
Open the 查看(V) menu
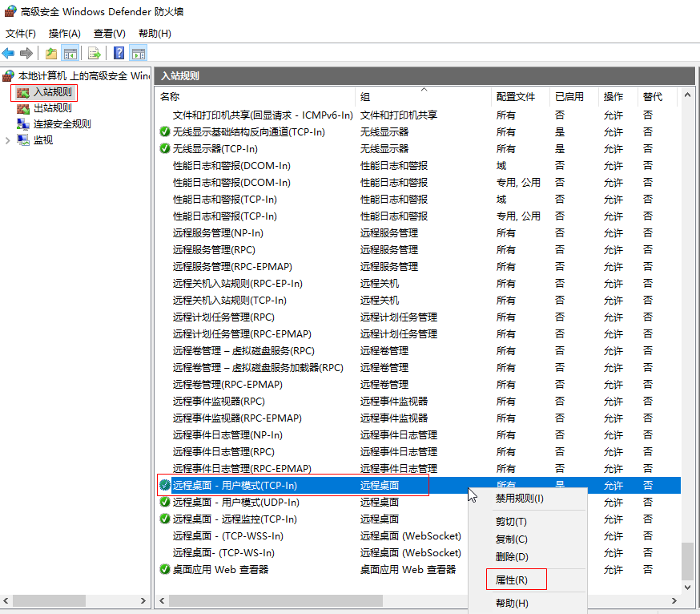(x=110, y=34)
